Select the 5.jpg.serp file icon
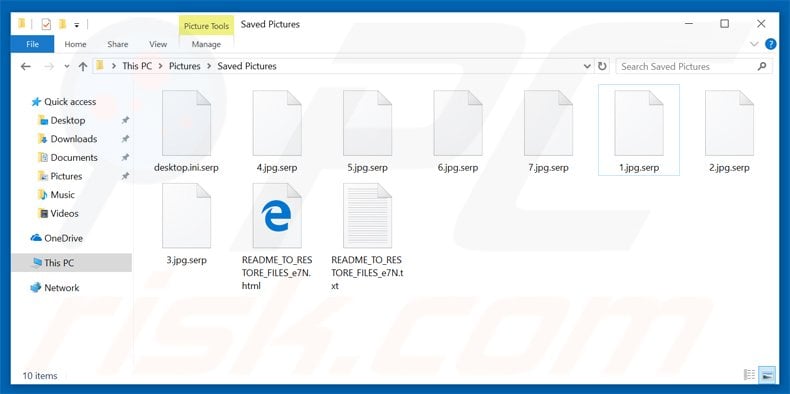 (x=367, y=123)
